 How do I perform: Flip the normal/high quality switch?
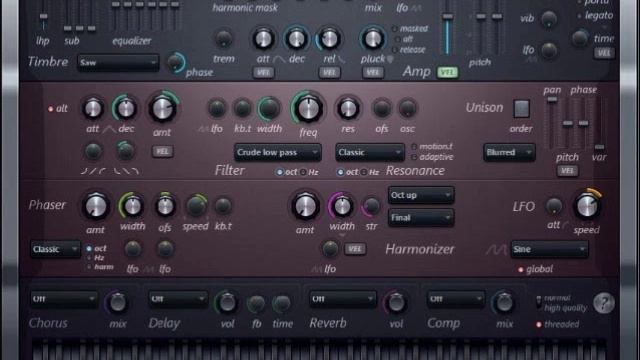point(539,302)
